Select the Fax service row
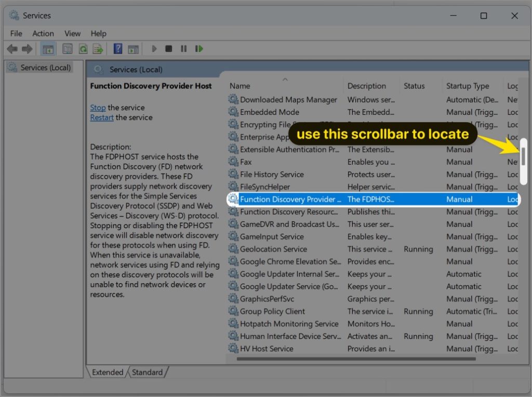 tap(372, 162)
